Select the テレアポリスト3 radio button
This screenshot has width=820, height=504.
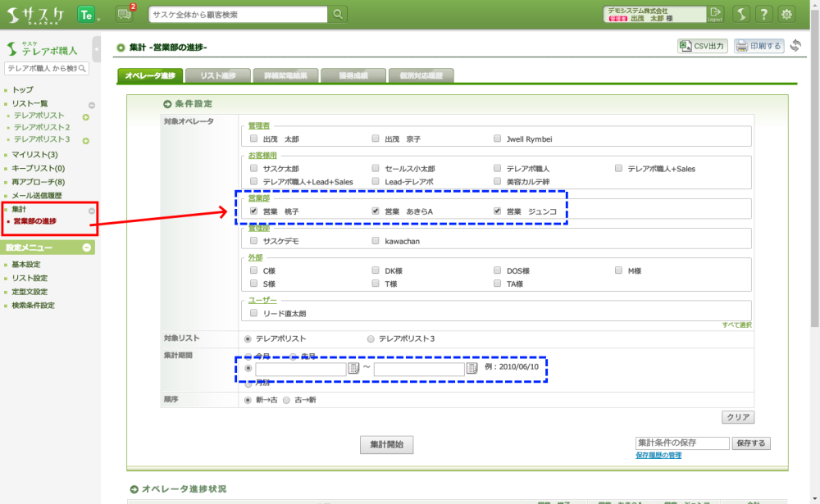click(x=371, y=338)
